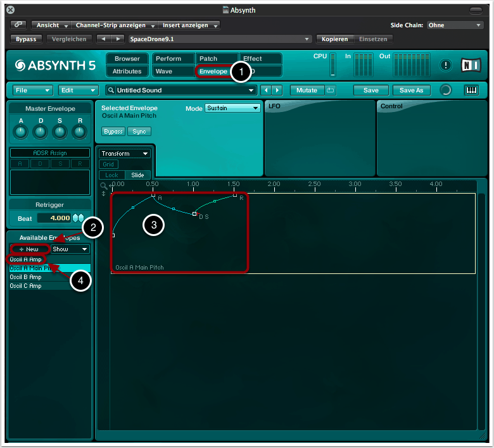
Task: Toggle the Grid option
Action: [110, 165]
